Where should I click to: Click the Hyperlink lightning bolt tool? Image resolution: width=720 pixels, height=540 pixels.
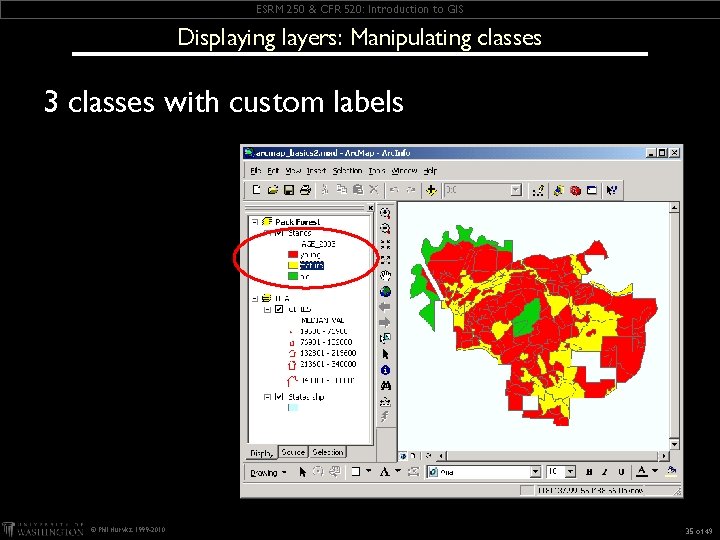tap(385, 416)
